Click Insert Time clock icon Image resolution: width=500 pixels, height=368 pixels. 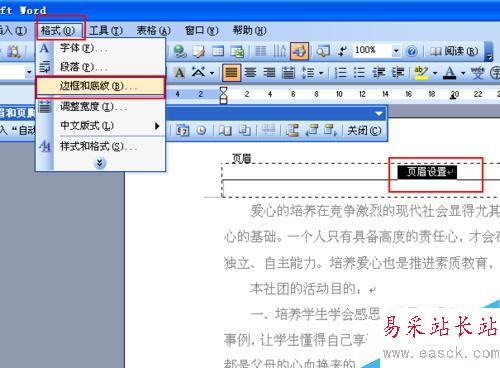(201, 130)
